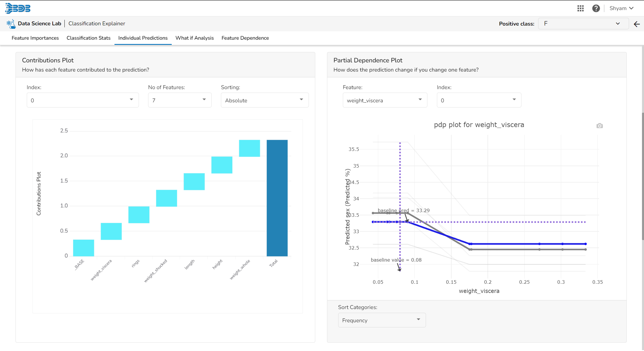Open Contributions Plot Index dropdown
The height and width of the screenshot is (351, 644).
pyautogui.click(x=83, y=100)
